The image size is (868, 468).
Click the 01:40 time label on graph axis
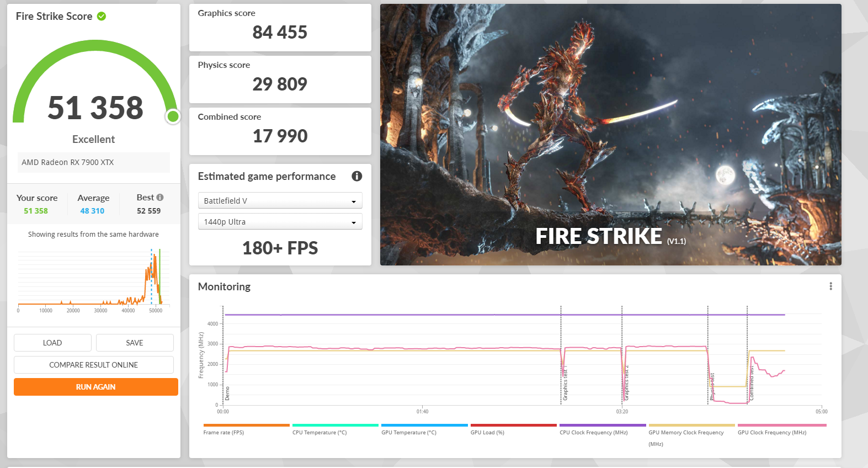(422, 411)
